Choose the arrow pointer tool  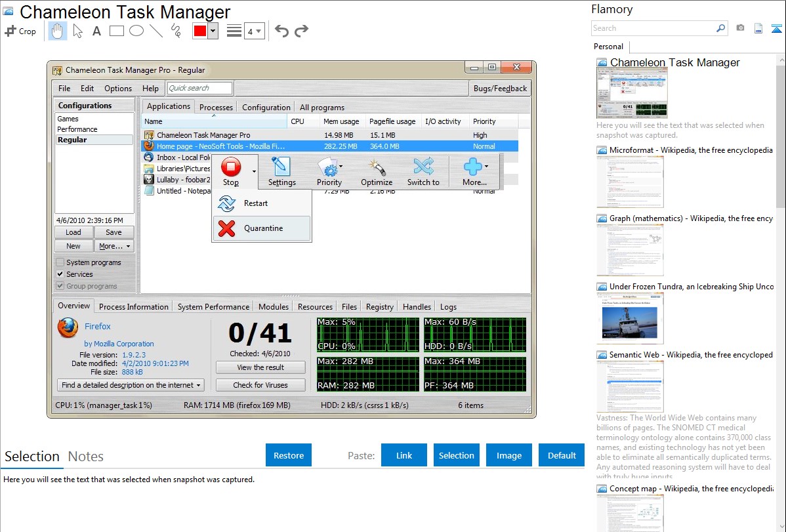click(x=77, y=31)
